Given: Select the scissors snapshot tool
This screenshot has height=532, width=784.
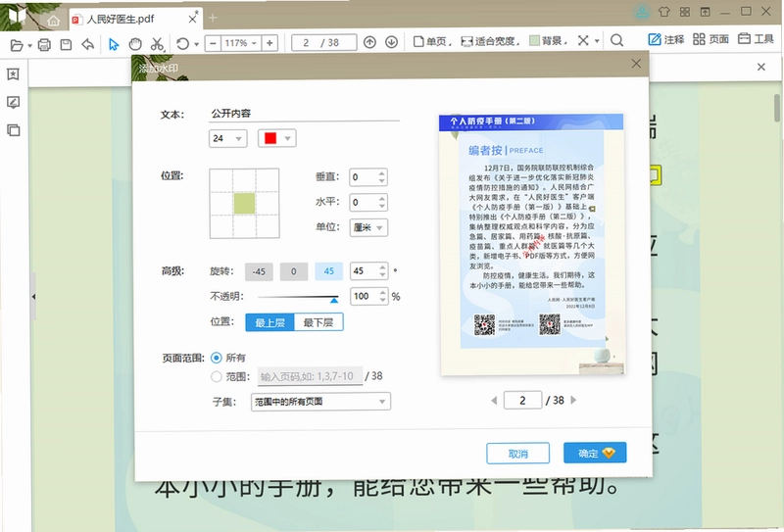Looking at the screenshot, I should click(x=157, y=44).
